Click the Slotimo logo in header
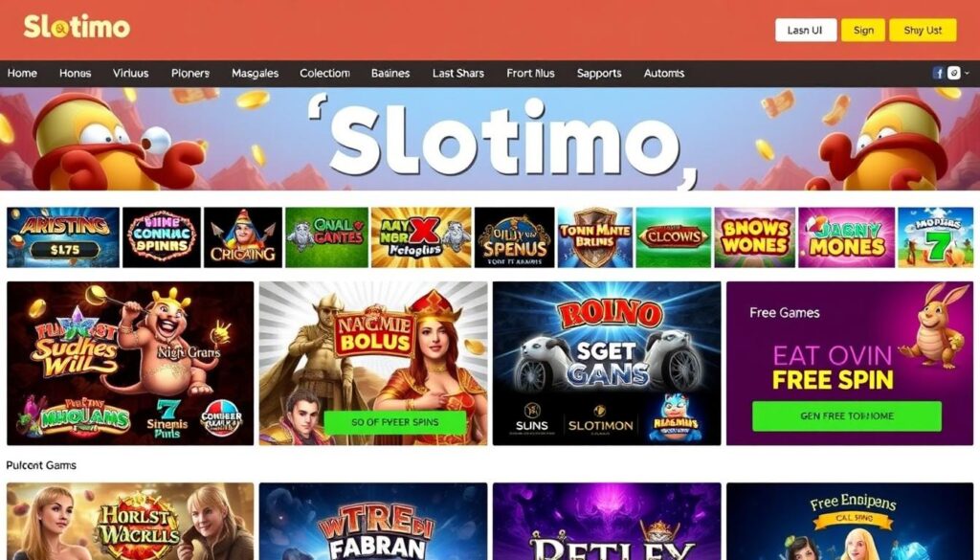 (x=77, y=27)
